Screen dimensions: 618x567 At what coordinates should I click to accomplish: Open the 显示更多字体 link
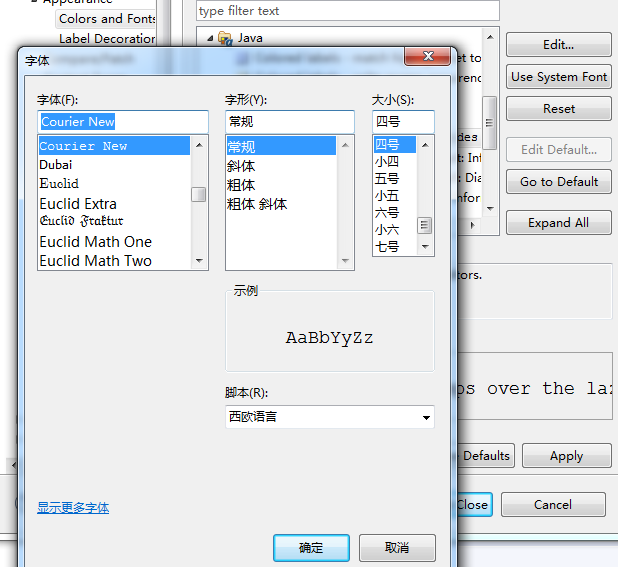click(x=73, y=508)
